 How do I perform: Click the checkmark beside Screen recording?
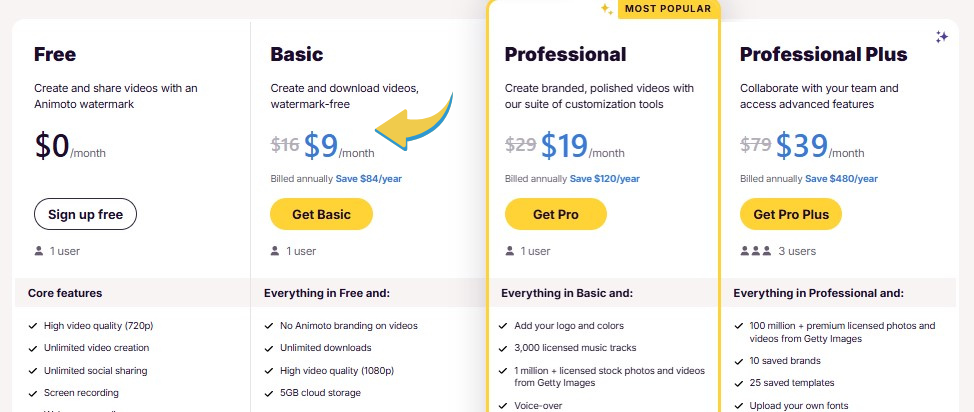(x=33, y=393)
